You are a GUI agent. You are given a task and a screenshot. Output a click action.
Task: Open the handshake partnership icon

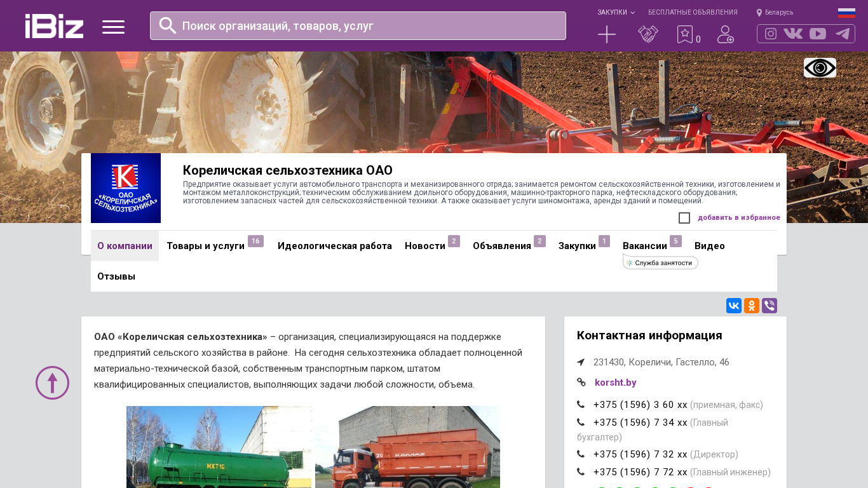(648, 34)
